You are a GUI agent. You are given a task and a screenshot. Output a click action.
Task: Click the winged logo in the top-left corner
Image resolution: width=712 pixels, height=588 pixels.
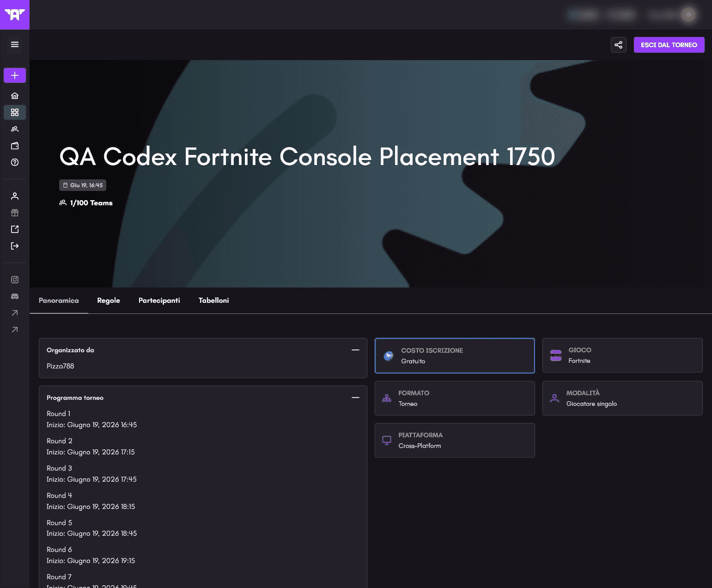(x=15, y=15)
